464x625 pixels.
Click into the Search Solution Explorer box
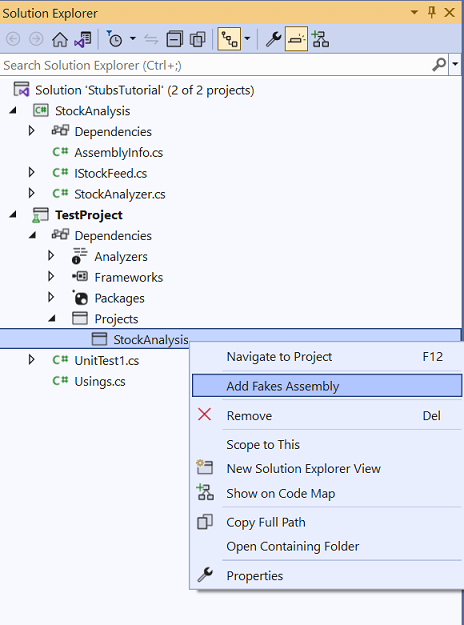pos(215,65)
